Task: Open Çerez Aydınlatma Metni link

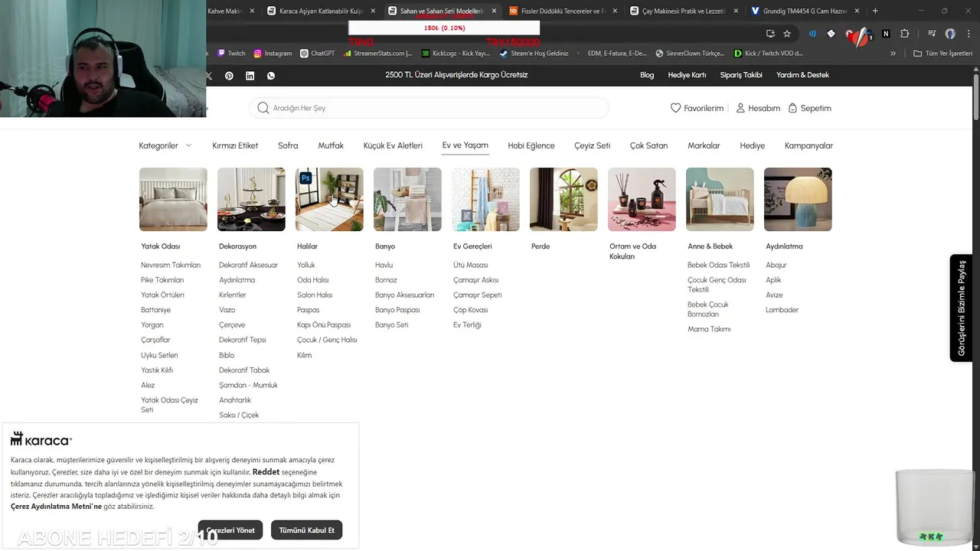Action: click(56, 507)
